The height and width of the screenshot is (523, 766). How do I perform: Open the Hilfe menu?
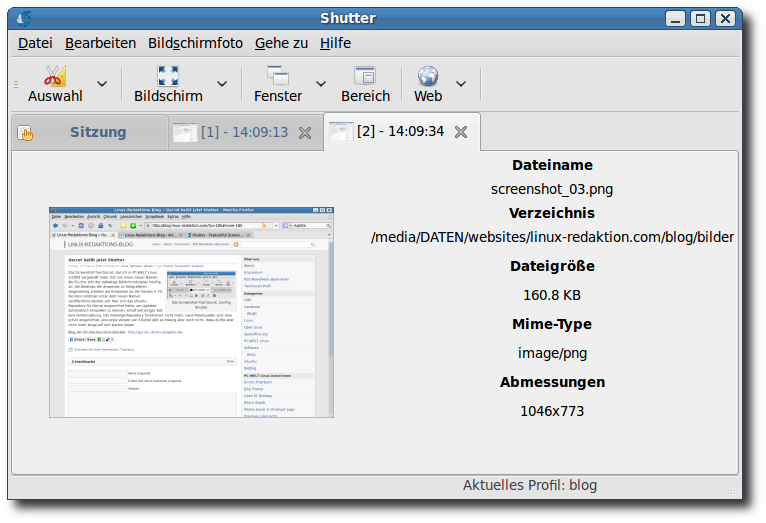tap(335, 43)
